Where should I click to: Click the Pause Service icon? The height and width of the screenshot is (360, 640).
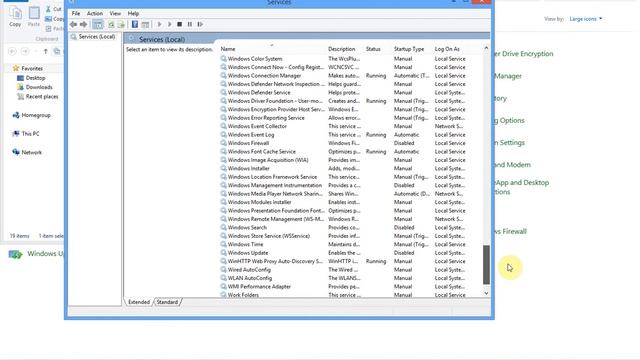[190, 24]
